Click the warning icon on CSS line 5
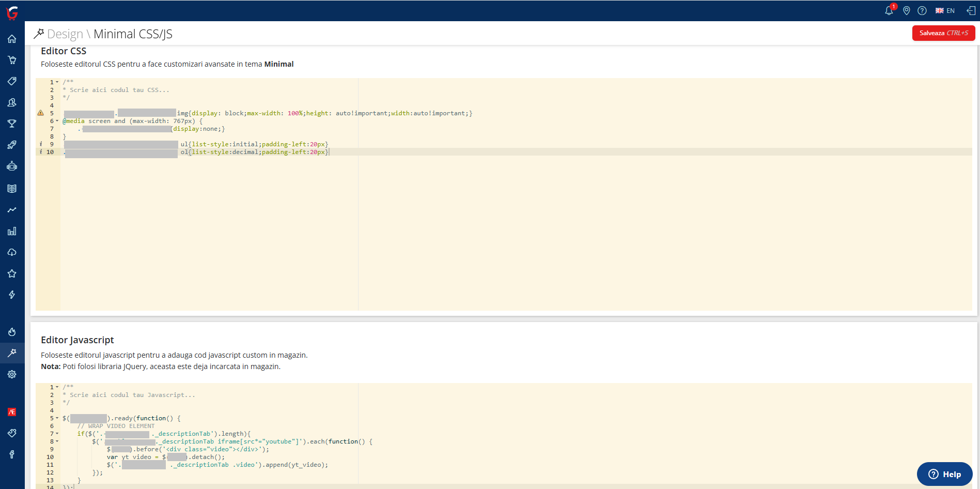Screen dimensions: 980x489 point(40,113)
